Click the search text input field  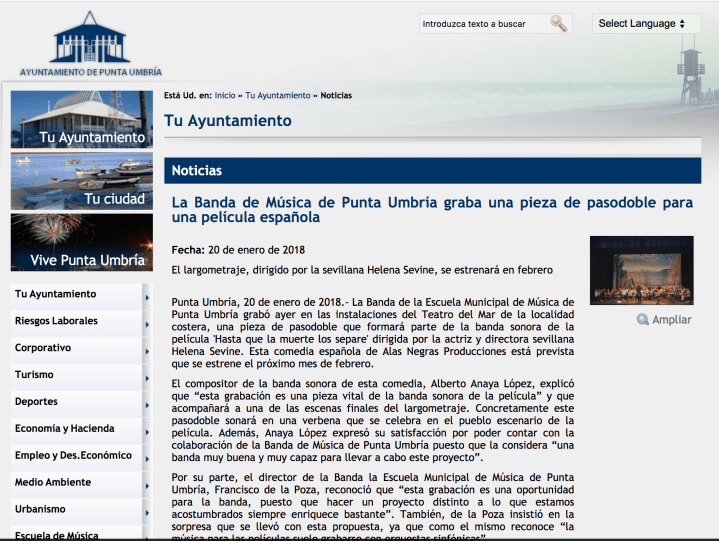pyautogui.click(x=483, y=23)
